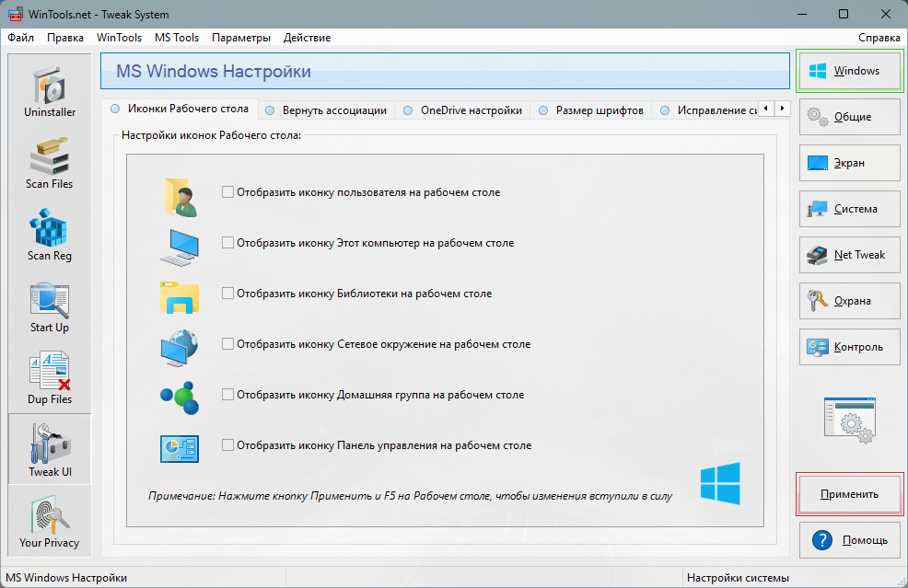This screenshot has width=908, height=588.
Task: Check Библиотеки desktop icon option
Action: [227, 293]
